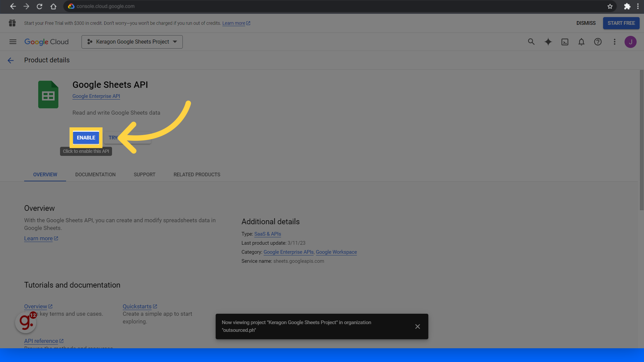Viewport: 644px width, 362px height.
Task: Open the banner Learn more link
Action: (x=236, y=23)
